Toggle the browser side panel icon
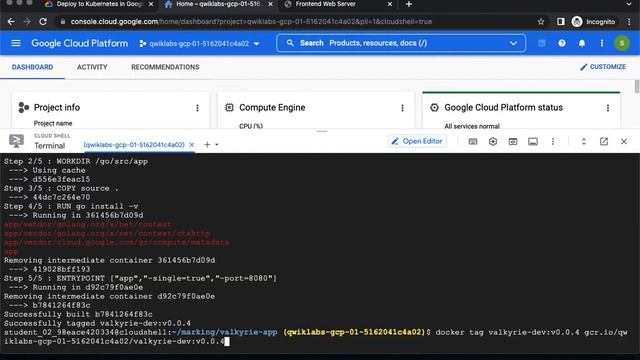The width and height of the screenshot is (640, 360). pos(561,22)
